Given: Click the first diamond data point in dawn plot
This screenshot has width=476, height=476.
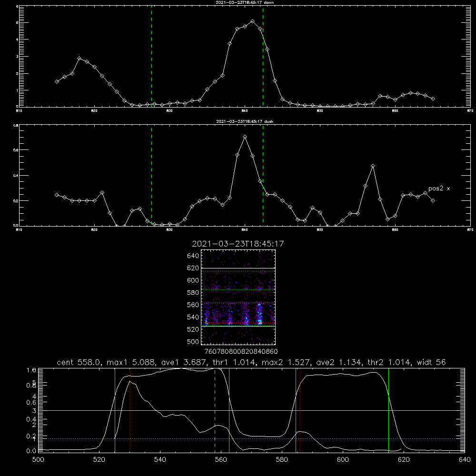Looking at the screenshot, I should coord(57,82).
